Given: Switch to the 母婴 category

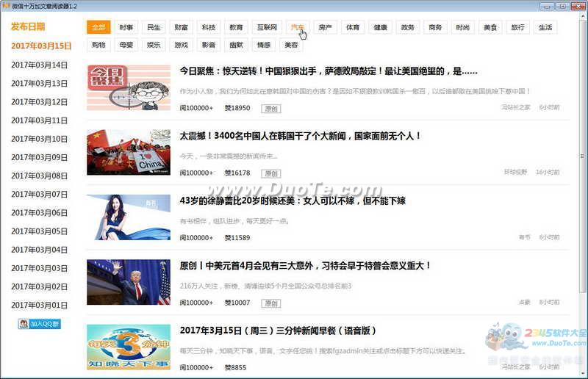Looking at the screenshot, I should 126,45.
